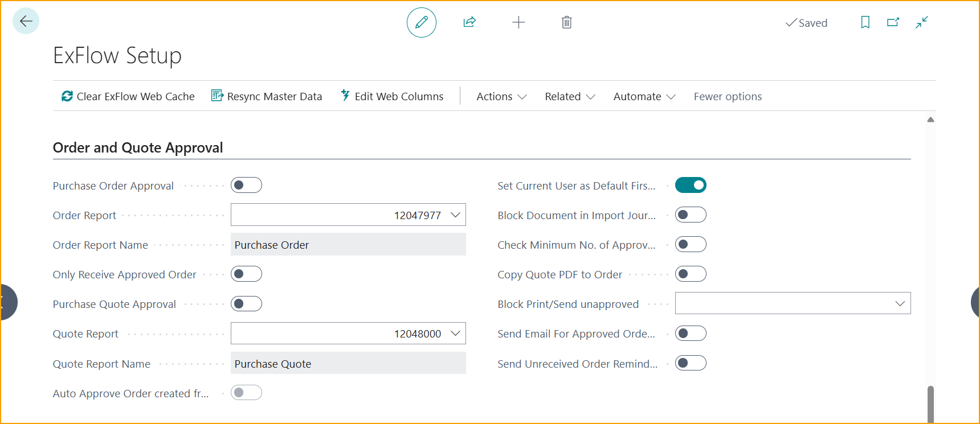Click the Quote Report number 12048000 field
Viewport: 980px width, 424px height.
point(348,333)
